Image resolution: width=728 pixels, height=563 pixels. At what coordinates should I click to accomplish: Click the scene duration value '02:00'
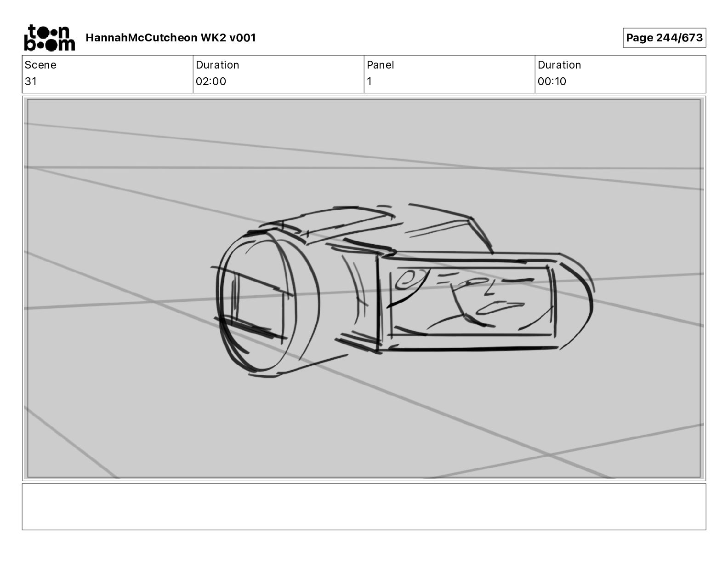click(x=211, y=81)
